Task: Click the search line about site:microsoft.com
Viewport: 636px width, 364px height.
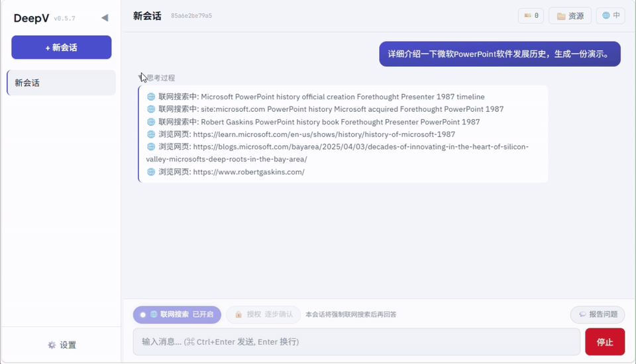Action: (325, 109)
